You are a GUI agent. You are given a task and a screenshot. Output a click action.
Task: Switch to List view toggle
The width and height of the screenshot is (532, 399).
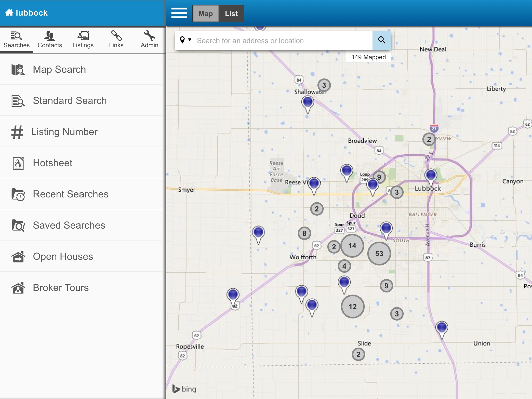[231, 14]
